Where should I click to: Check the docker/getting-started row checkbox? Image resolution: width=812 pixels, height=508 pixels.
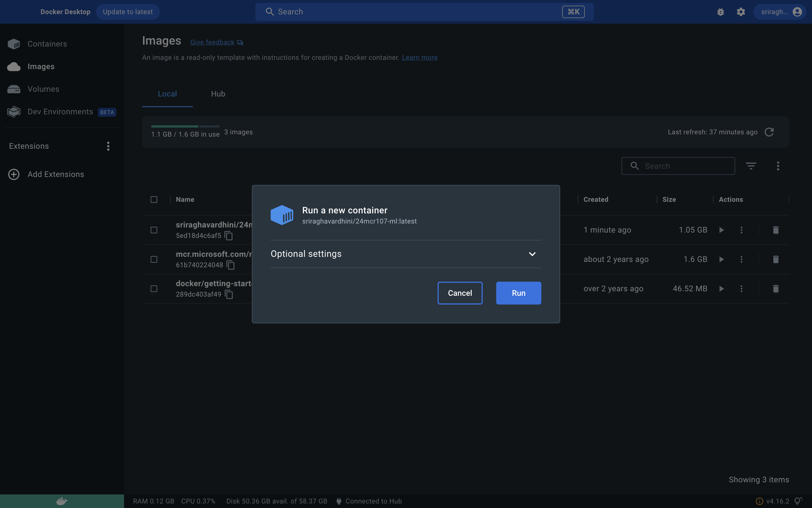pos(154,289)
